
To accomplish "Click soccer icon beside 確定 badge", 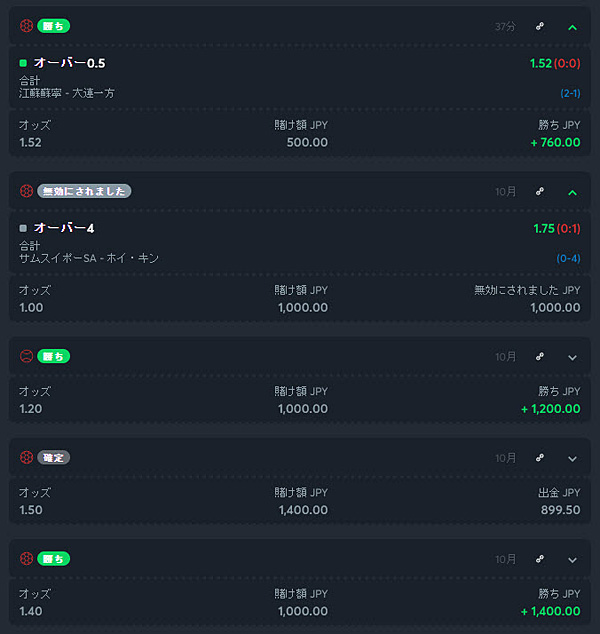I will click(x=26, y=457).
